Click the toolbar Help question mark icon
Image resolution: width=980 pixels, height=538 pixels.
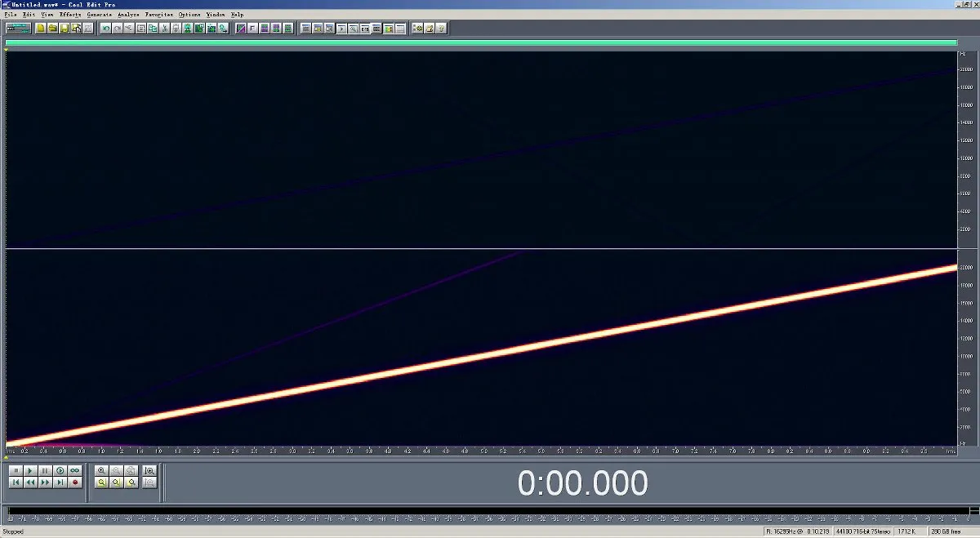441,29
